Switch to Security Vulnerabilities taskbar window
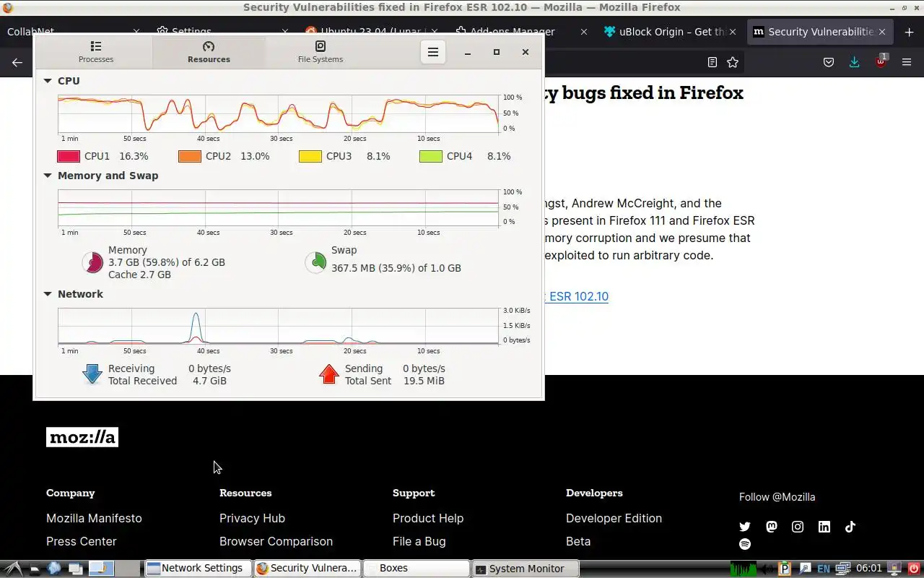Screen dimensions: 924x578 tap(307, 569)
